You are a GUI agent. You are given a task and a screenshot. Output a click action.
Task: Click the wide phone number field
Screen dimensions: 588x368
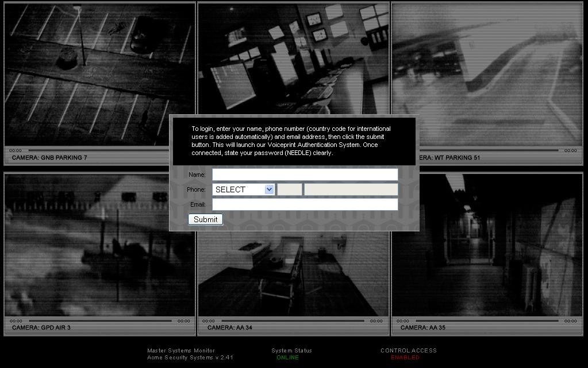[x=351, y=189]
